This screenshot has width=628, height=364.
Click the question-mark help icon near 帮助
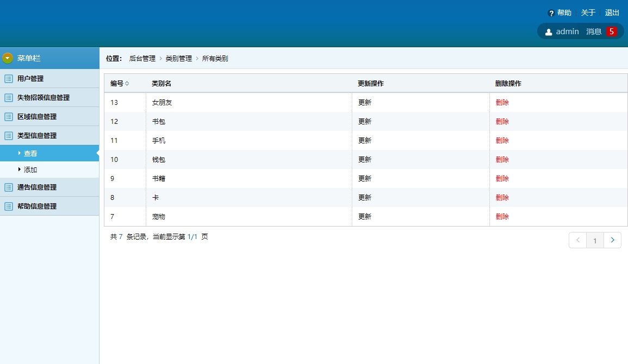(553, 12)
